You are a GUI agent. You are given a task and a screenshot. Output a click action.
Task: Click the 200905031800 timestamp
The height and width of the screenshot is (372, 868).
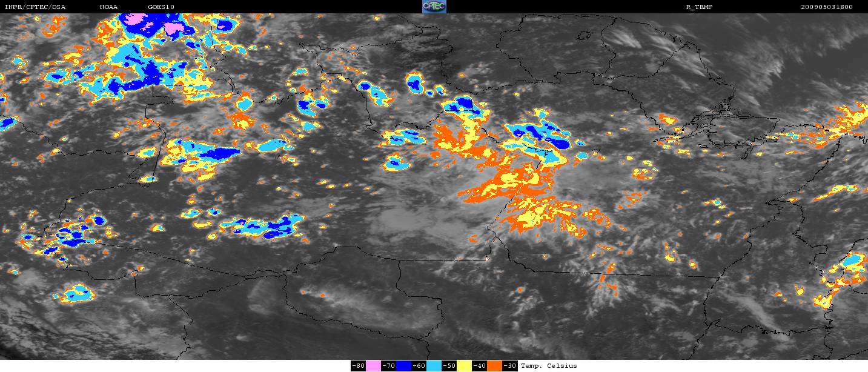point(827,7)
